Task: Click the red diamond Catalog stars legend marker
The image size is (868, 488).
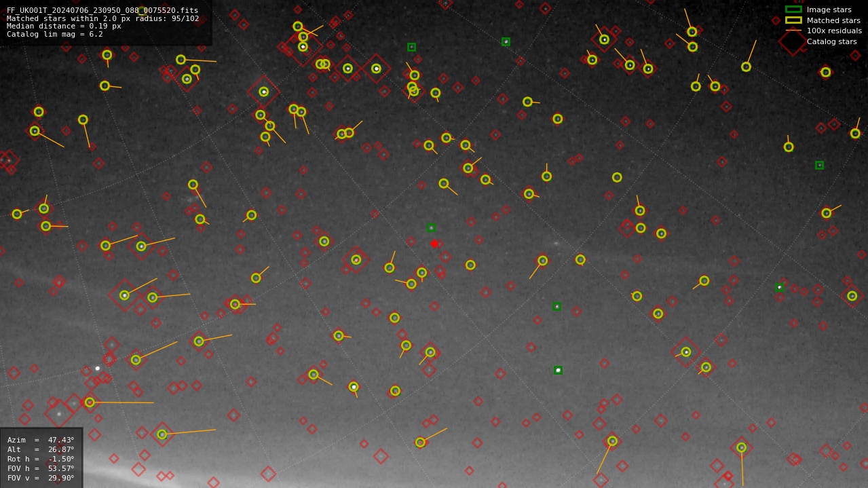Action: click(793, 41)
